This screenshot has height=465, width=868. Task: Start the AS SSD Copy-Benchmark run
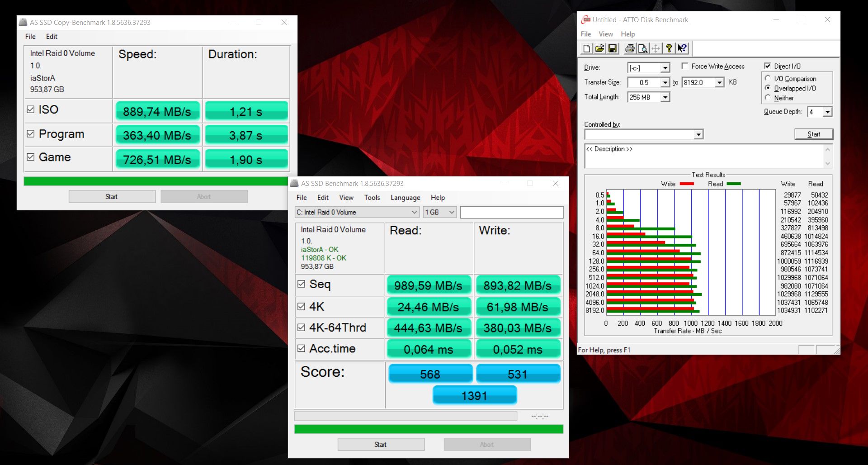pyautogui.click(x=111, y=196)
